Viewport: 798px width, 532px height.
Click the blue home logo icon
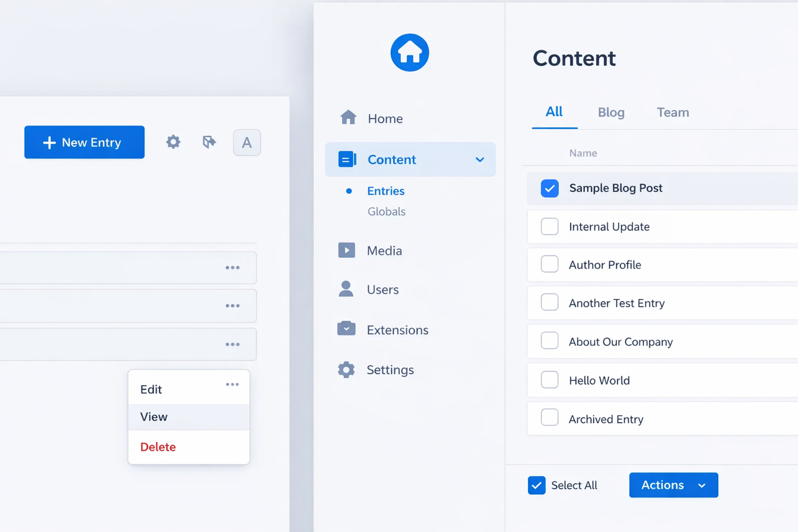[x=410, y=52]
